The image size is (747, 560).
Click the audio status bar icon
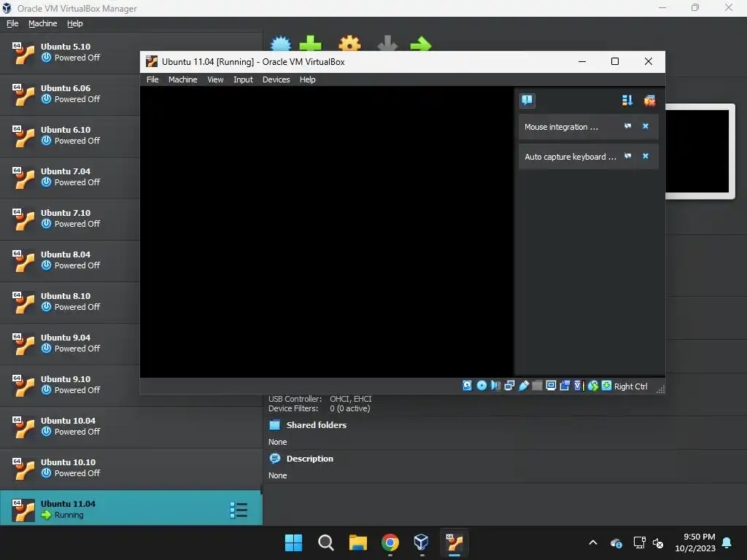click(495, 386)
